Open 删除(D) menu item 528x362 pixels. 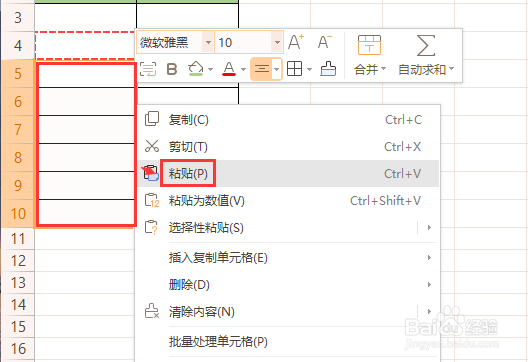coord(288,285)
